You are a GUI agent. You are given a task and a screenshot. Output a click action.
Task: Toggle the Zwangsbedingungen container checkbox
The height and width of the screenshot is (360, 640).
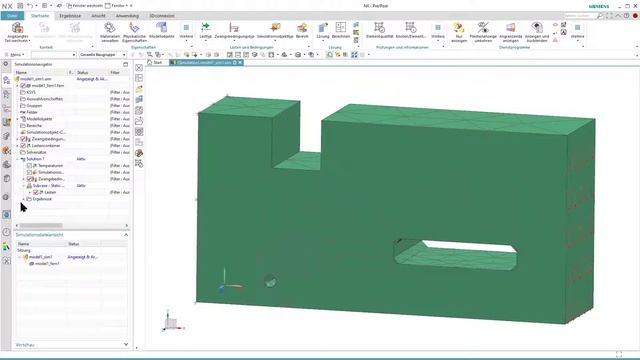[23, 139]
